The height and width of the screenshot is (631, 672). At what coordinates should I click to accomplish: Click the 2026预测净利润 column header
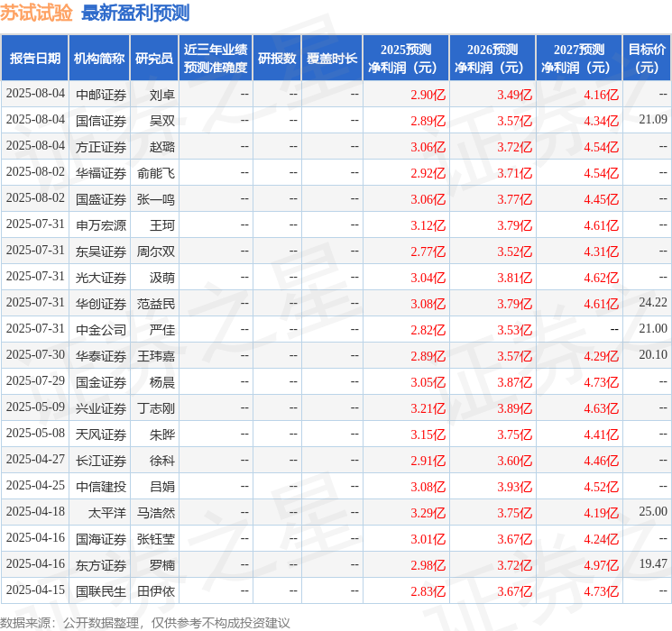492,59
